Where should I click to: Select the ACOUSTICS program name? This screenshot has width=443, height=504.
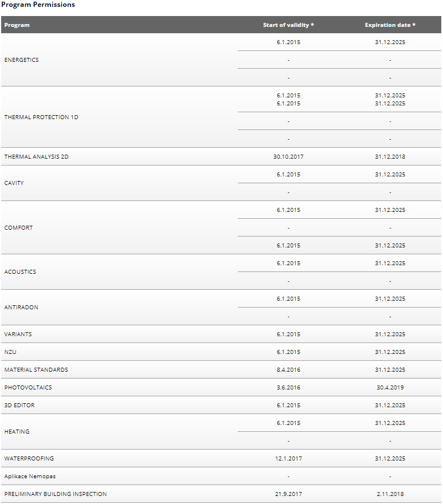pos(20,271)
